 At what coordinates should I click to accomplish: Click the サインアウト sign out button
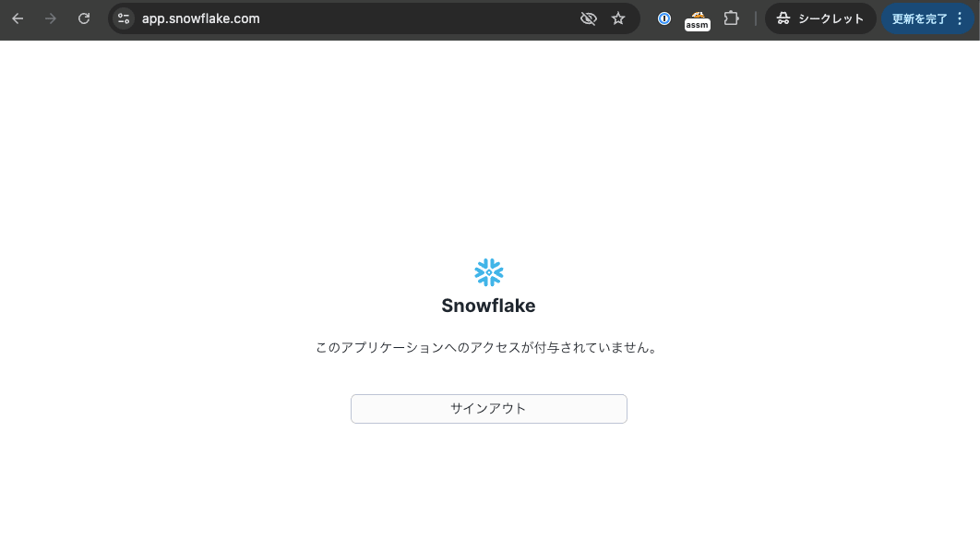click(x=489, y=409)
